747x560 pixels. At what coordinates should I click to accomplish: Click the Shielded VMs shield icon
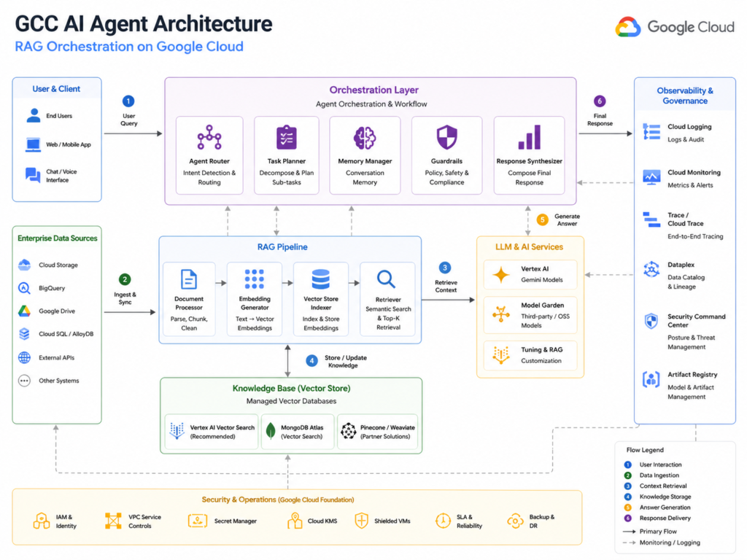[x=362, y=521]
